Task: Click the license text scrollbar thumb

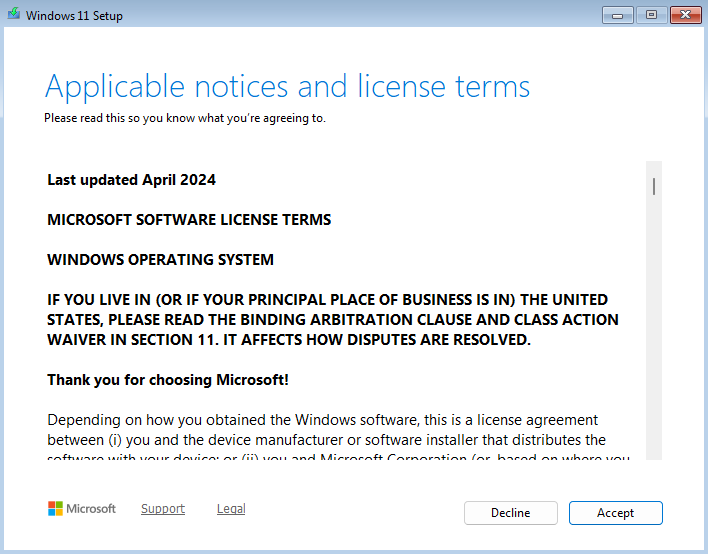Action: [x=654, y=186]
